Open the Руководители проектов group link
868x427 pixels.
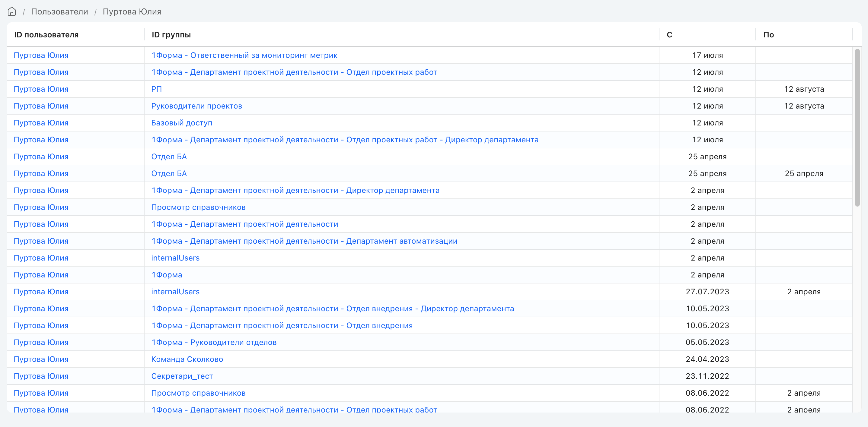coord(196,106)
